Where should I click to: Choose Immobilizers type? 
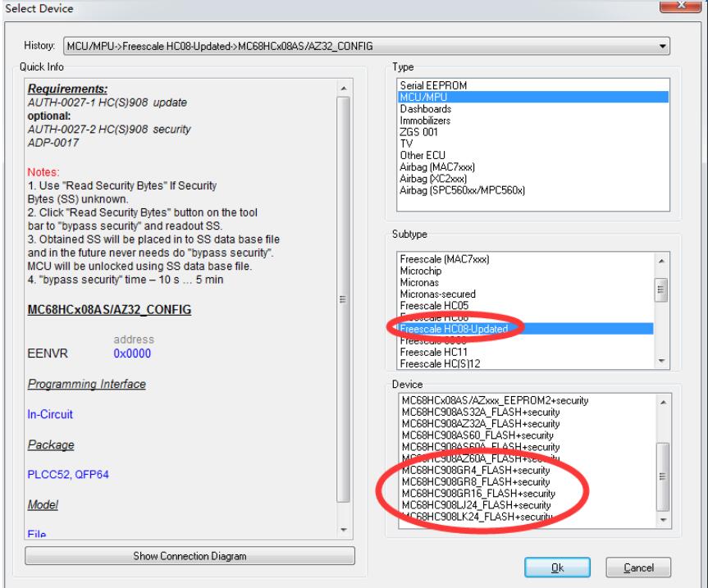pyautogui.click(x=532, y=121)
